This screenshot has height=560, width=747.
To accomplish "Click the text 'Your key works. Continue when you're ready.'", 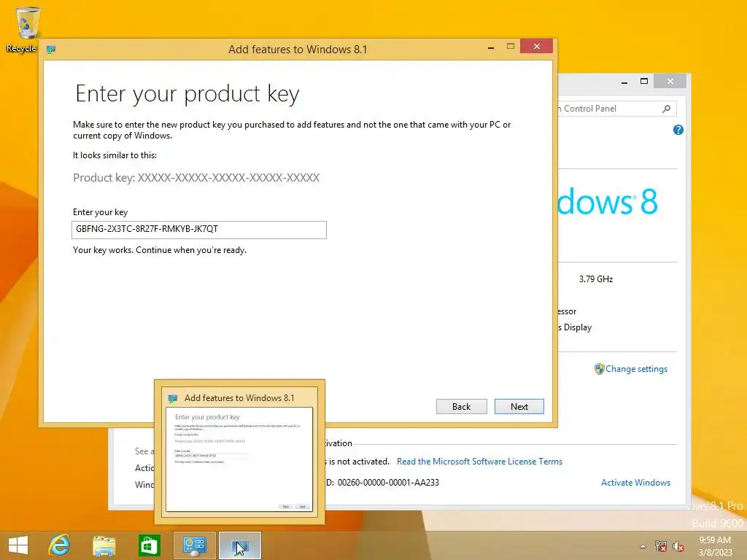I will coord(160,250).
